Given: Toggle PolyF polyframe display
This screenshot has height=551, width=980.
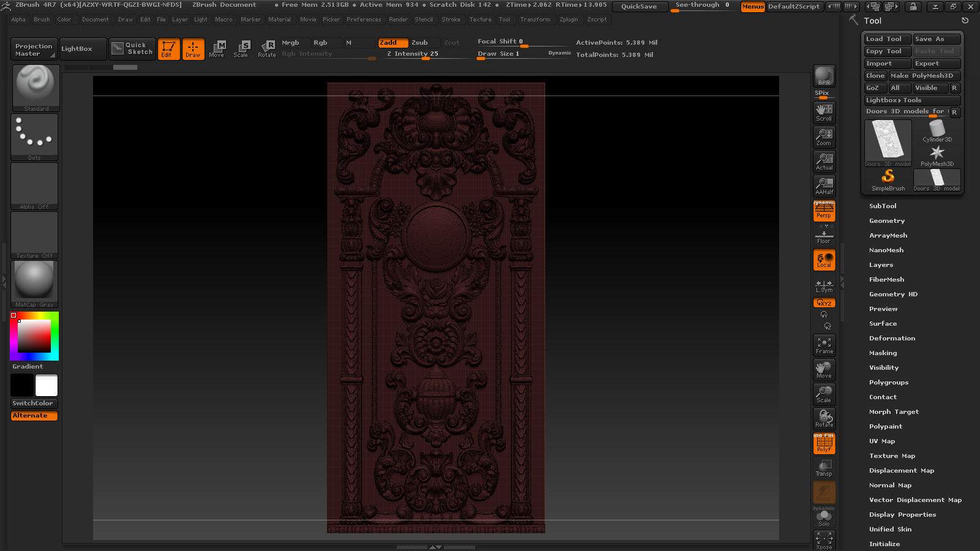Looking at the screenshot, I should 824,443.
